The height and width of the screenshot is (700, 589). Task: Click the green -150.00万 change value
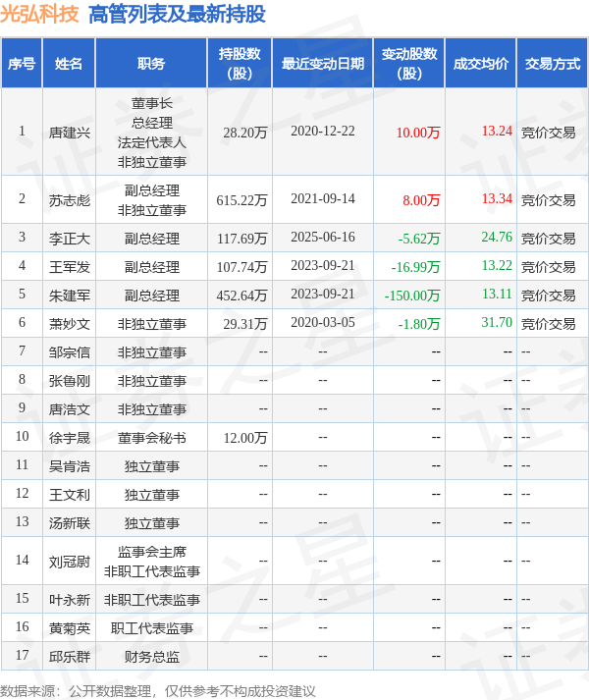pos(412,296)
